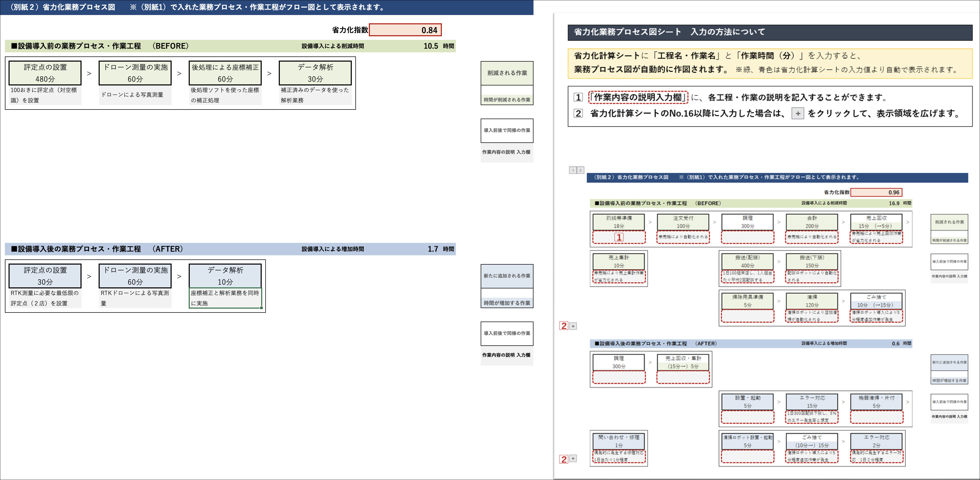This screenshot has height=480, width=980.
Task: Click the sample box 掃除用具準備 5分
Action: 747,301
